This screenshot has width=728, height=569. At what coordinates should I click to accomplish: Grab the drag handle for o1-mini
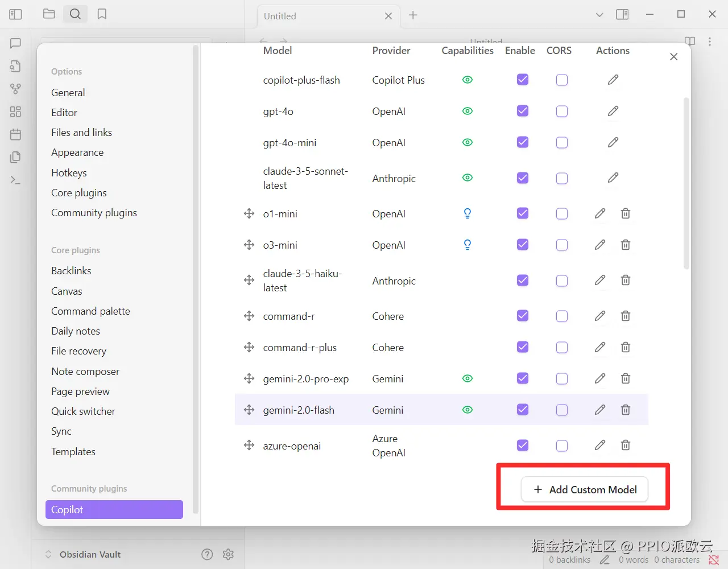coord(249,213)
